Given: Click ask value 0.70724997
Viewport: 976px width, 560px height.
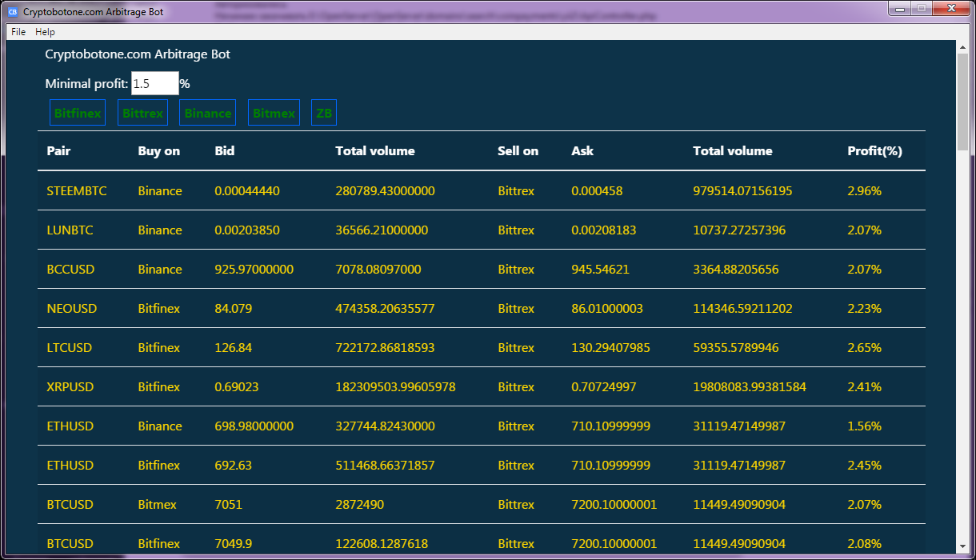Looking at the screenshot, I should [604, 387].
